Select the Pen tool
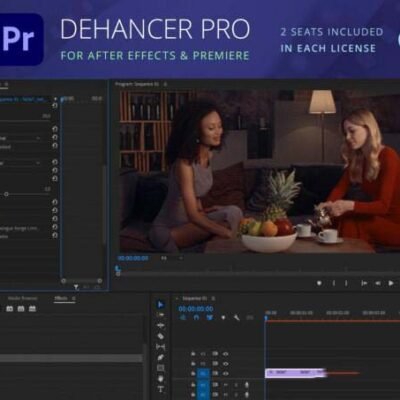Viewport: 400px width, 400px height. click(160, 358)
